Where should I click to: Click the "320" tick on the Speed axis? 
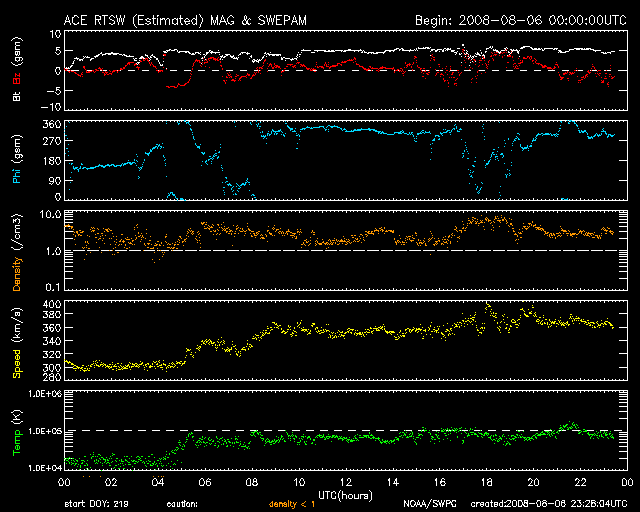click(x=52, y=354)
